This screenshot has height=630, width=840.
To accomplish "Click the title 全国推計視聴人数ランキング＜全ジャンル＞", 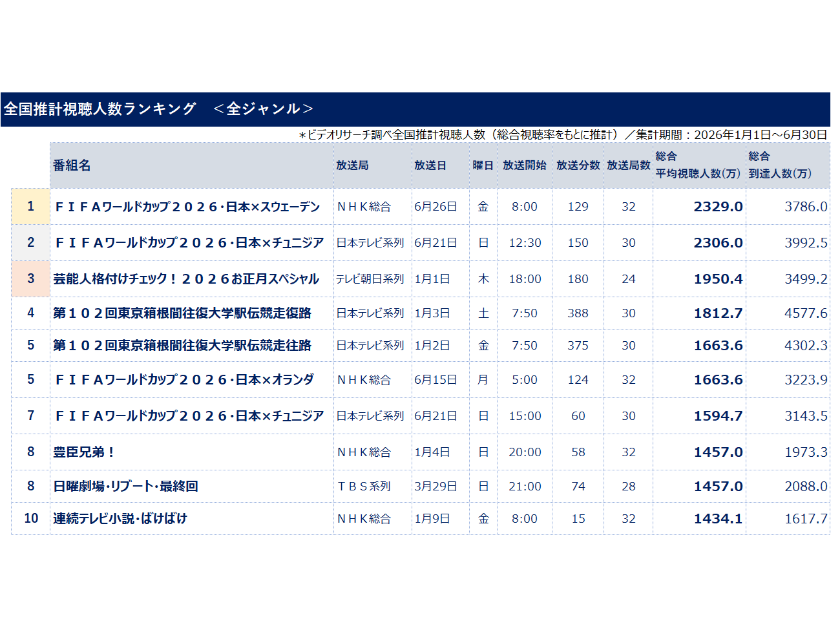I will 158,109.
